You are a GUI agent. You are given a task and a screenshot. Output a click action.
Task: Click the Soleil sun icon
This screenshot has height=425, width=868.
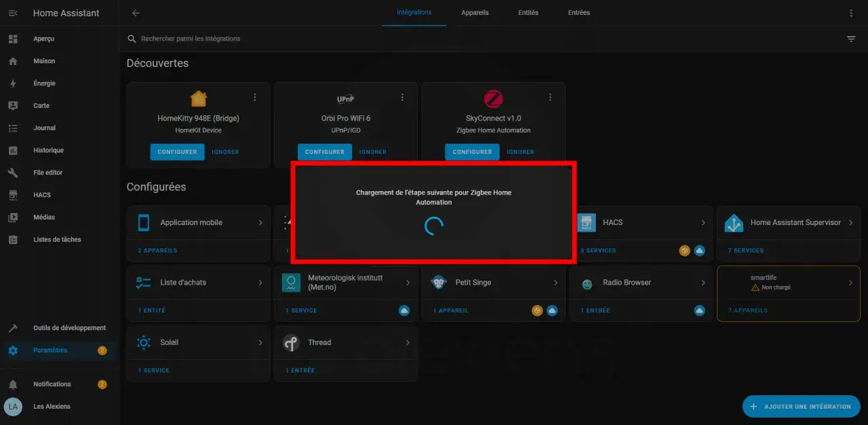pos(144,343)
